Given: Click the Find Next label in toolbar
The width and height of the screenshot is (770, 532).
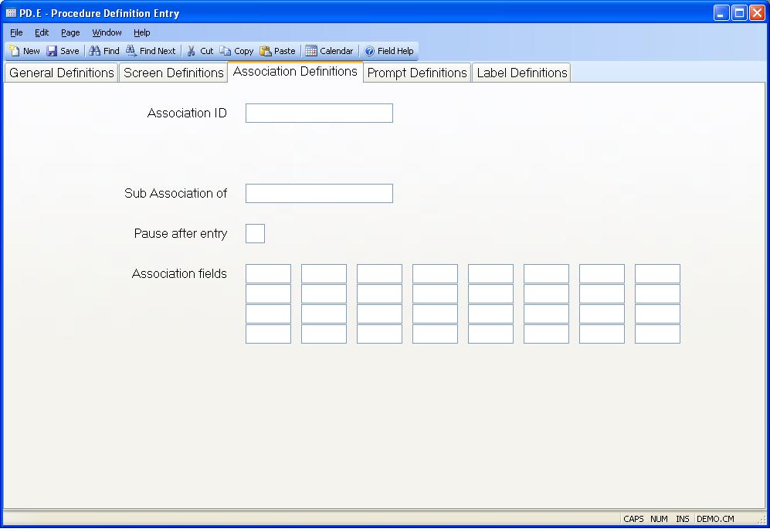Looking at the screenshot, I should click(x=158, y=51).
